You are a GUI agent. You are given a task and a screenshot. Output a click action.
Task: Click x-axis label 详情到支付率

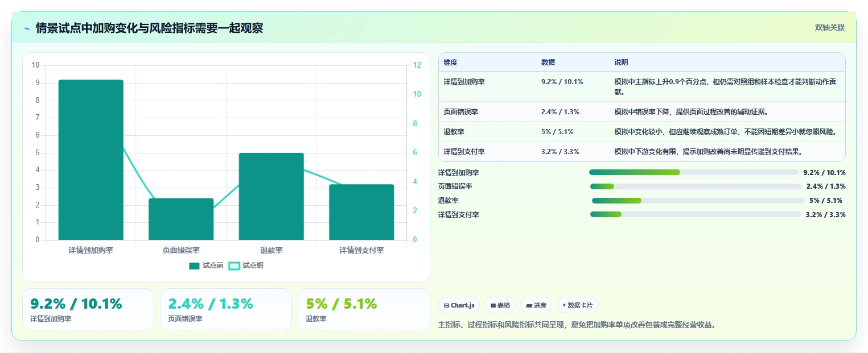(x=361, y=250)
